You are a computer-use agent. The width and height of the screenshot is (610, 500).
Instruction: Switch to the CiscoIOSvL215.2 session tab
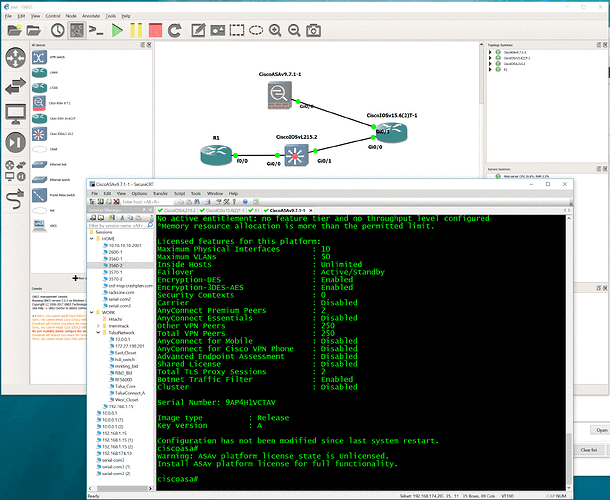[x=177, y=211]
